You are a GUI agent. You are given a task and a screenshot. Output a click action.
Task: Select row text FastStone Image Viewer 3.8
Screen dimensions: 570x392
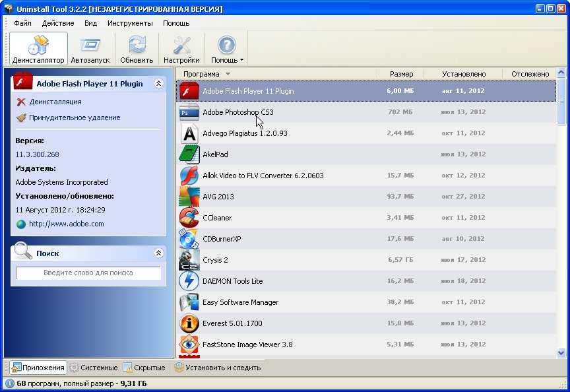247,344
